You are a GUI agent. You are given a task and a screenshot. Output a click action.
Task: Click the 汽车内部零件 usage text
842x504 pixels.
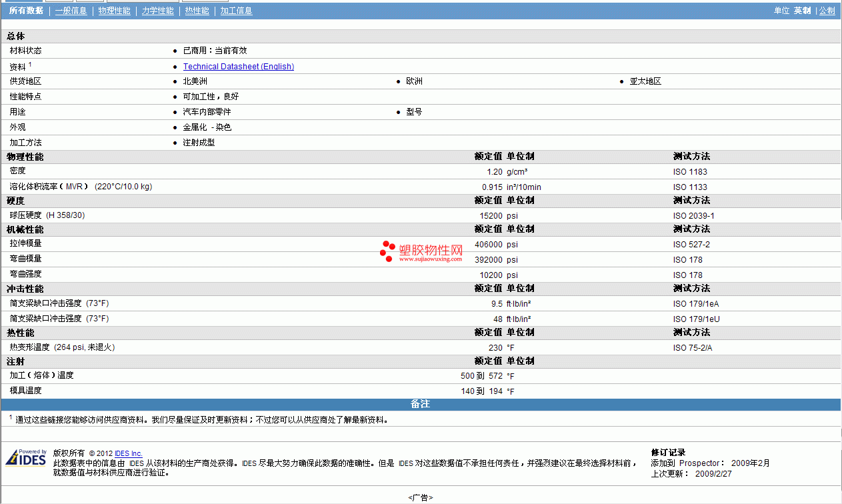tap(207, 112)
